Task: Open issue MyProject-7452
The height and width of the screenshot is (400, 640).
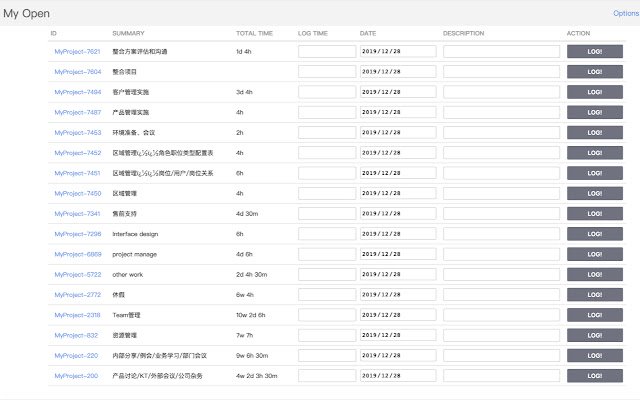Action: 78,153
